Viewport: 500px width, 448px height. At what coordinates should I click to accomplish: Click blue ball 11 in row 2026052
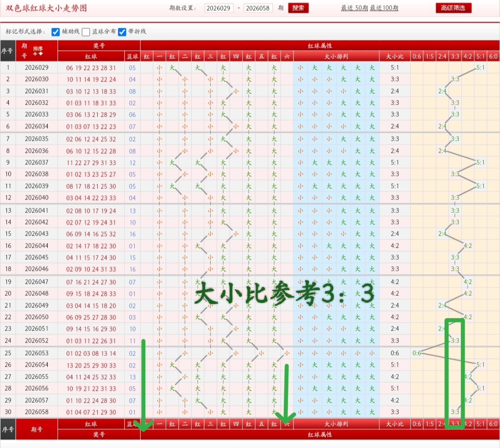tap(132, 341)
